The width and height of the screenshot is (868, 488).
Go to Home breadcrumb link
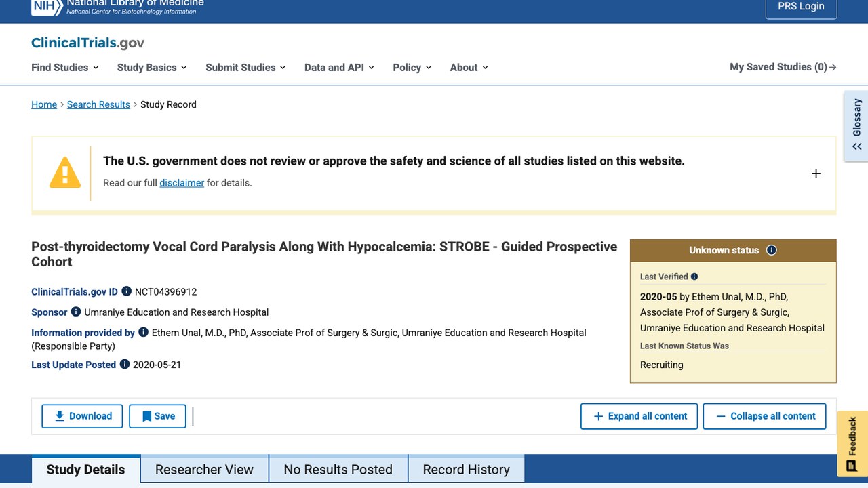44,104
